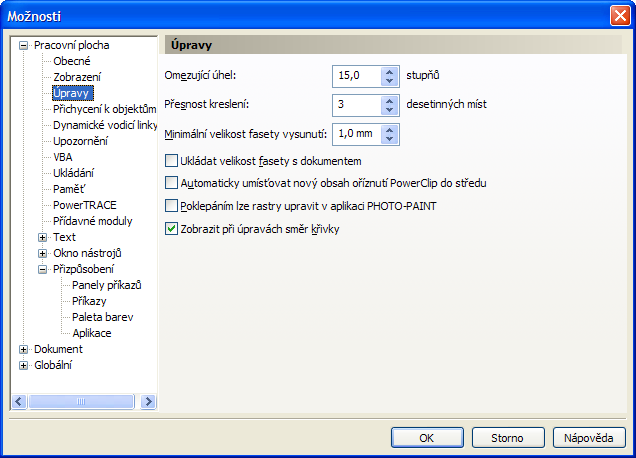This screenshot has width=636, height=458.
Task: Open help with Nápověda button
Action: (589, 438)
